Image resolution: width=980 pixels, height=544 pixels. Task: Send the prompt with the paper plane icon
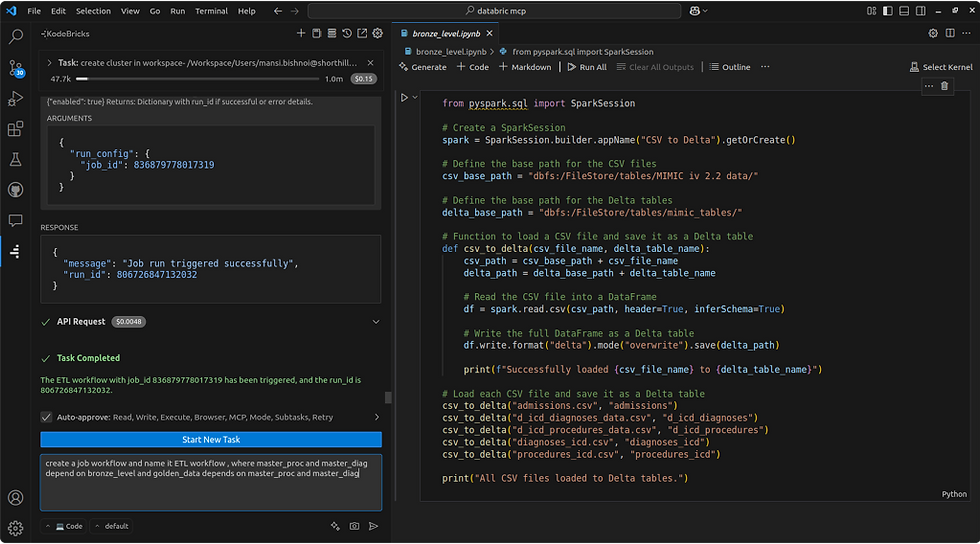[374, 526]
